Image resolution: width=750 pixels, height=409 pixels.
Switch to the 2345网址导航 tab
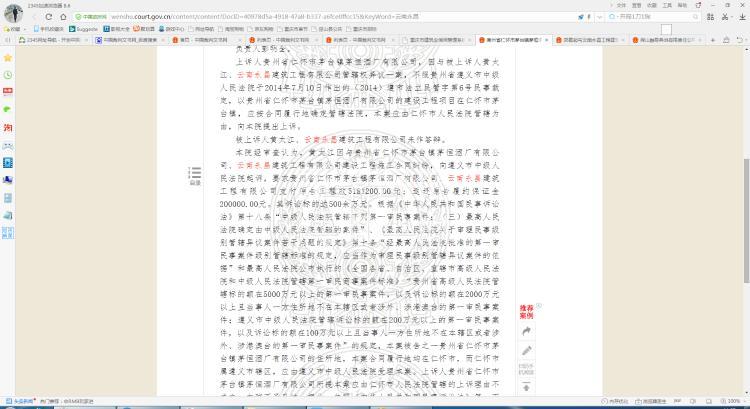click(x=53, y=40)
